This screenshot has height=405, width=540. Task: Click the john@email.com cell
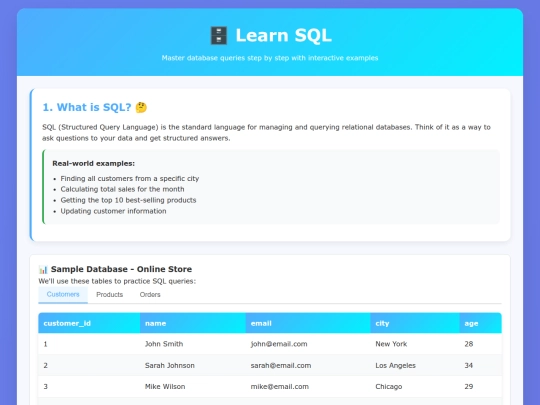(308, 344)
